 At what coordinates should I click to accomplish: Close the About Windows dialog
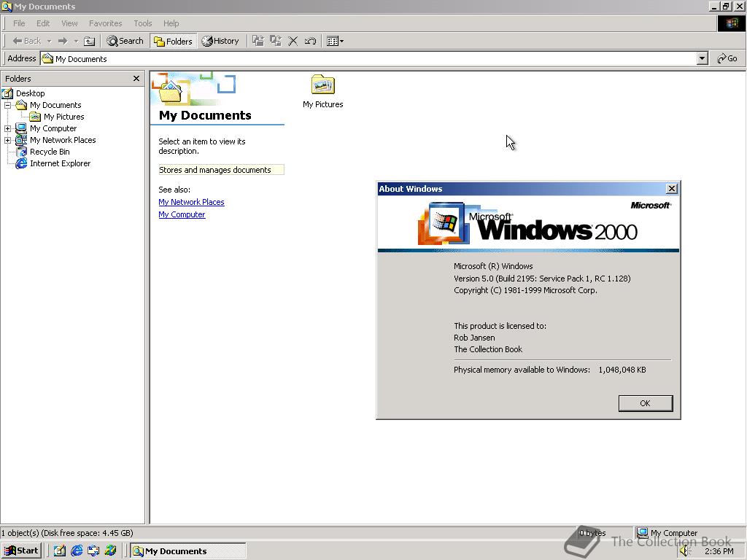pyautogui.click(x=671, y=189)
